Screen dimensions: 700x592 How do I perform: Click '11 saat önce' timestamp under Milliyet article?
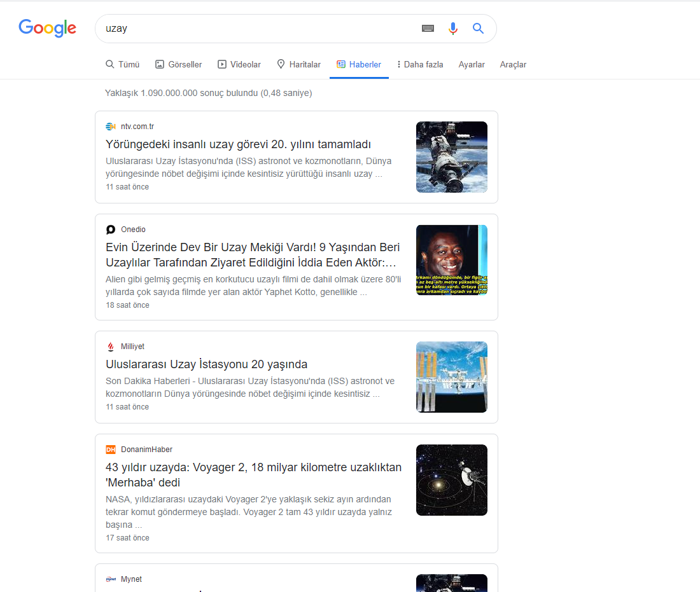click(127, 407)
